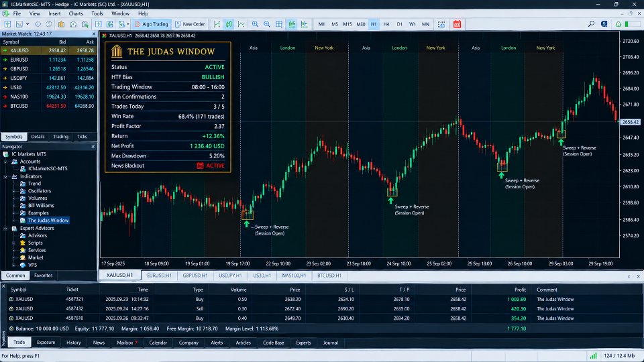Screen dimensions: 644x362
Task: Switch chart to H4 timeframe
Action: point(386,24)
